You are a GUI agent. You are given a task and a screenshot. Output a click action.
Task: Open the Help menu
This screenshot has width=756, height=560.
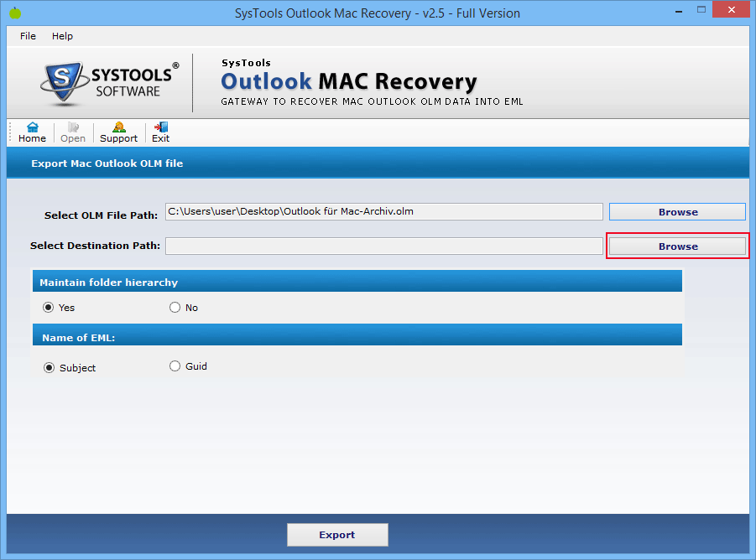pyautogui.click(x=62, y=36)
